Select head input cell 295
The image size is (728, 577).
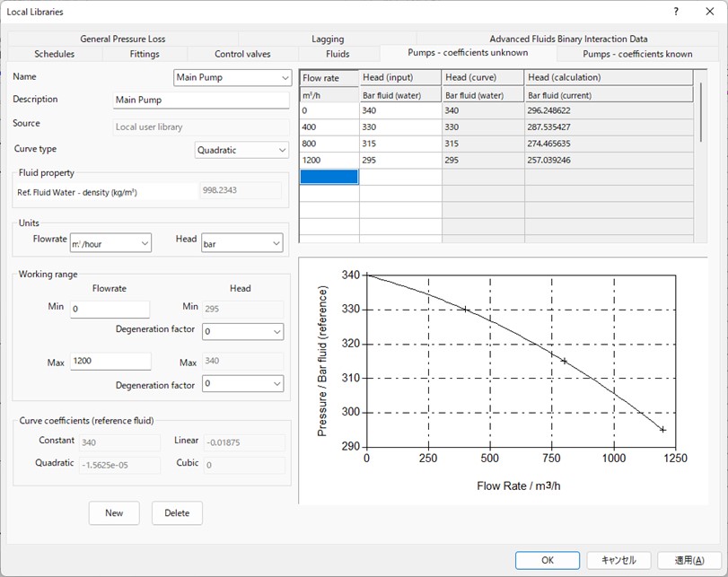[x=400, y=160]
